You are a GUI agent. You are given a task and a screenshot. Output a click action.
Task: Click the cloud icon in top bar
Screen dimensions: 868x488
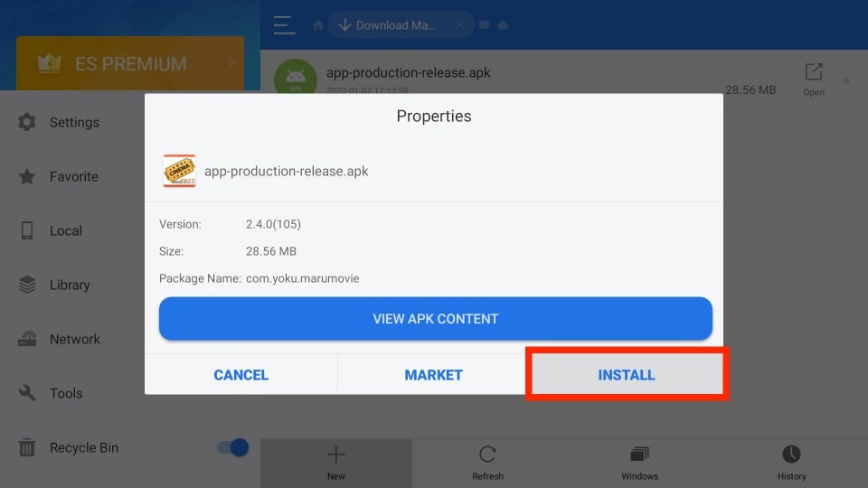click(503, 25)
